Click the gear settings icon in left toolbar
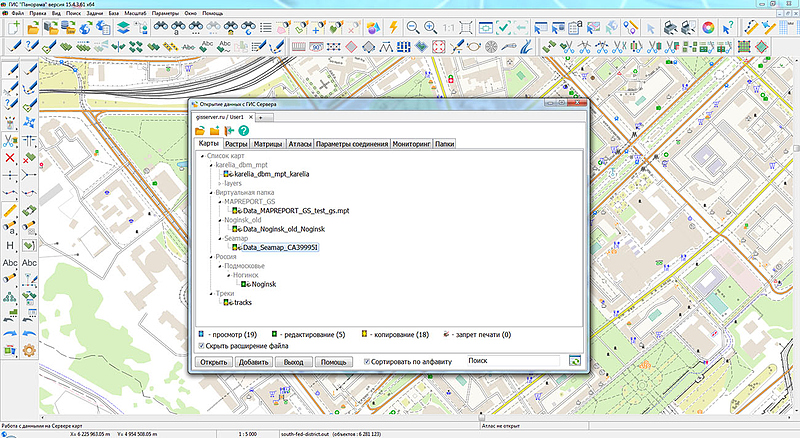The height and width of the screenshot is (438, 800). pyautogui.click(x=29, y=350)
